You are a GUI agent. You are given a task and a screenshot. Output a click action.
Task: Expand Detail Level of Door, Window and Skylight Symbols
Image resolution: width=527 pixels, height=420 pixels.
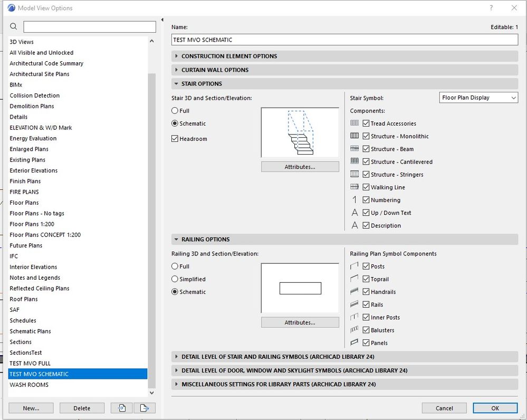(344, 370)
